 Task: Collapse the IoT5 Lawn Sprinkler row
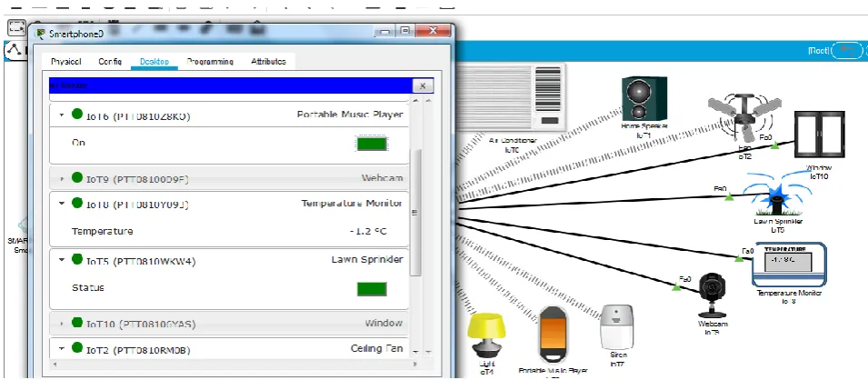[62, 259]
